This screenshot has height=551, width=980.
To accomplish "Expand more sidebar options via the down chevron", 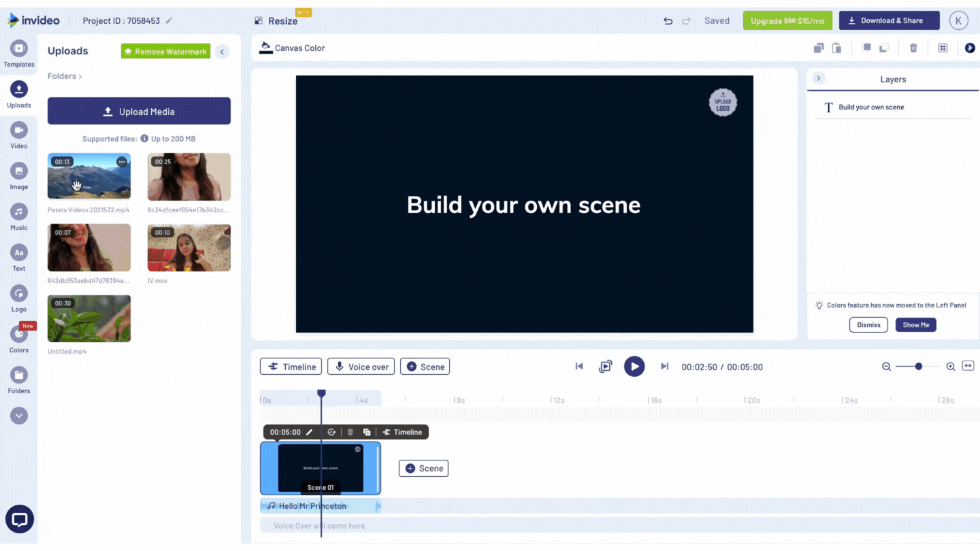I will 18,415.
